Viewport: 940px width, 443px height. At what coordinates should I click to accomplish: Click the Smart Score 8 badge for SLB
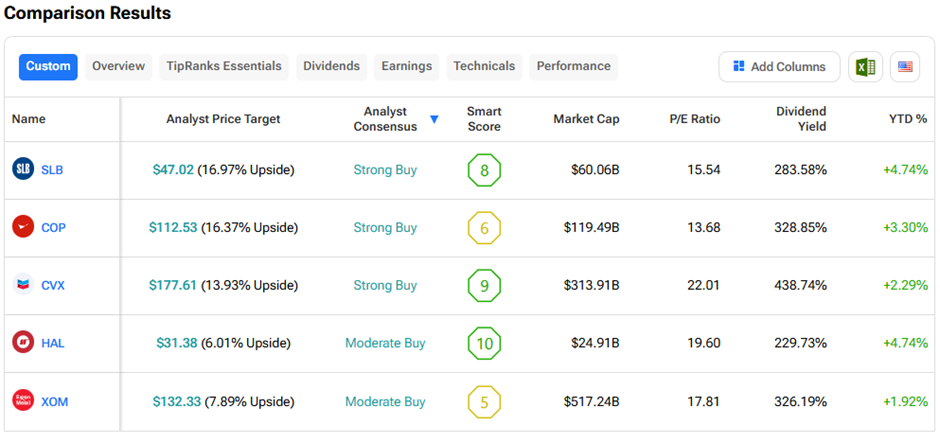[x=484, y=170]
